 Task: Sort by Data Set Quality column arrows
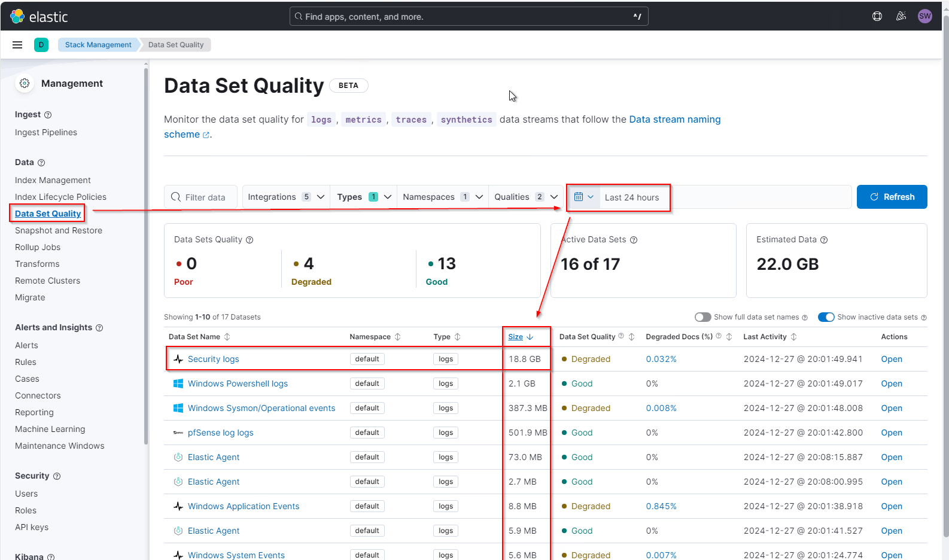tap(631, 337)
